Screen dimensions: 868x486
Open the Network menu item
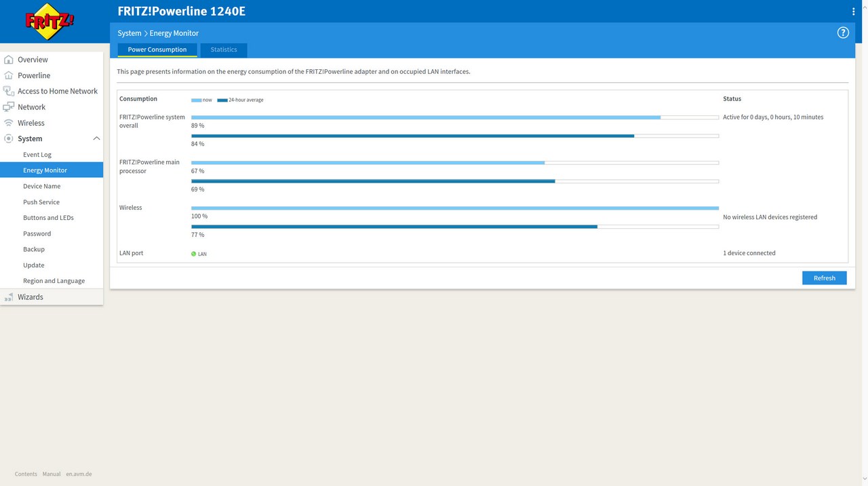point(31,107)
